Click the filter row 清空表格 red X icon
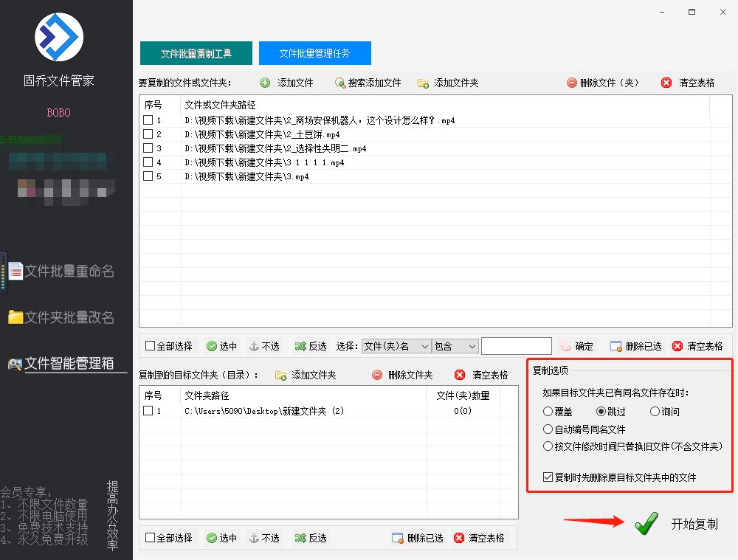 [x=677, y=346]
